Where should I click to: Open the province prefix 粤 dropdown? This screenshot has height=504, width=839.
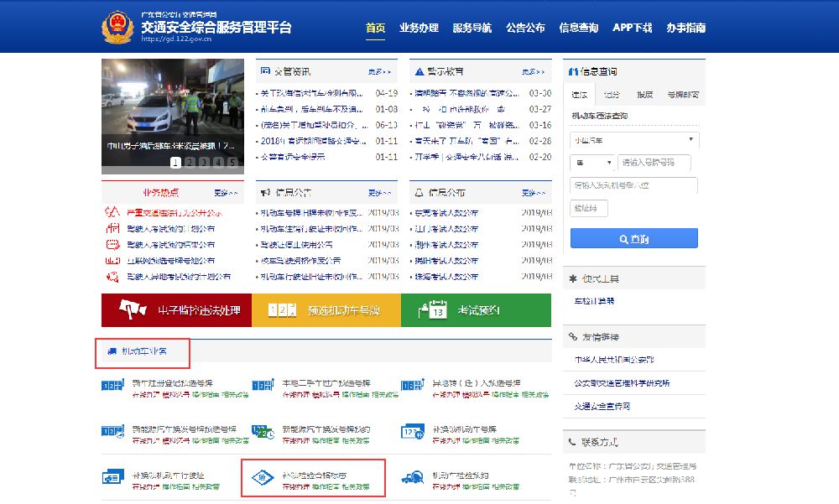593,163
